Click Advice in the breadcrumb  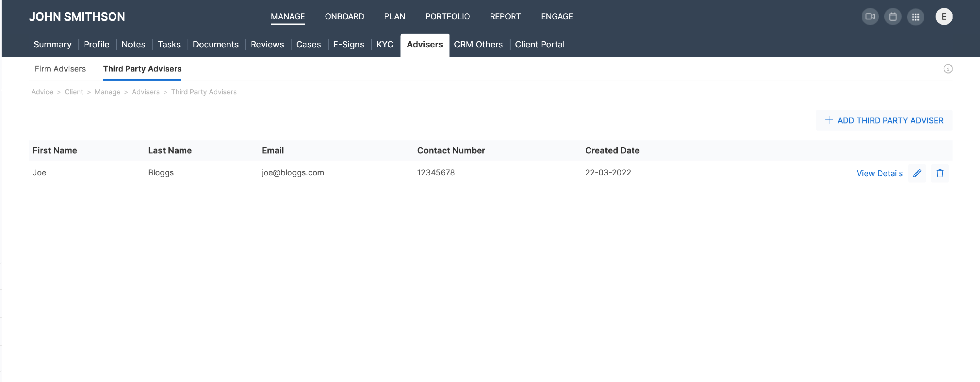pos(42,92)
